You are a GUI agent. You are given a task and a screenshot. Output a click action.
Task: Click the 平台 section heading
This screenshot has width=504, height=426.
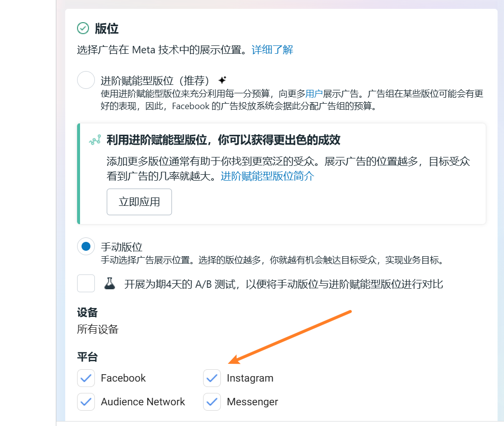pyautogui.click(x=87, y=357)
